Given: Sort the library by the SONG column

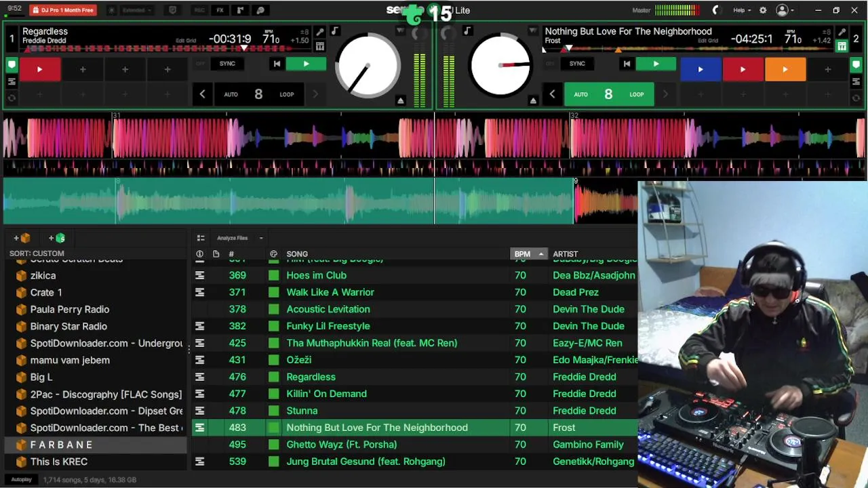Looking at the screenshot, I should (x=297, y=254).
